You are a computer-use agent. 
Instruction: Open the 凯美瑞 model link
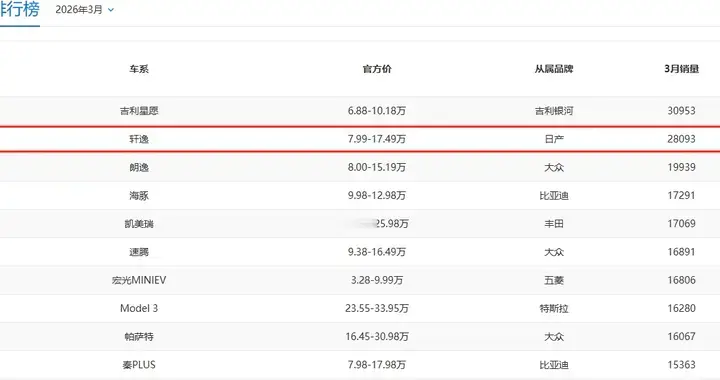139,224
